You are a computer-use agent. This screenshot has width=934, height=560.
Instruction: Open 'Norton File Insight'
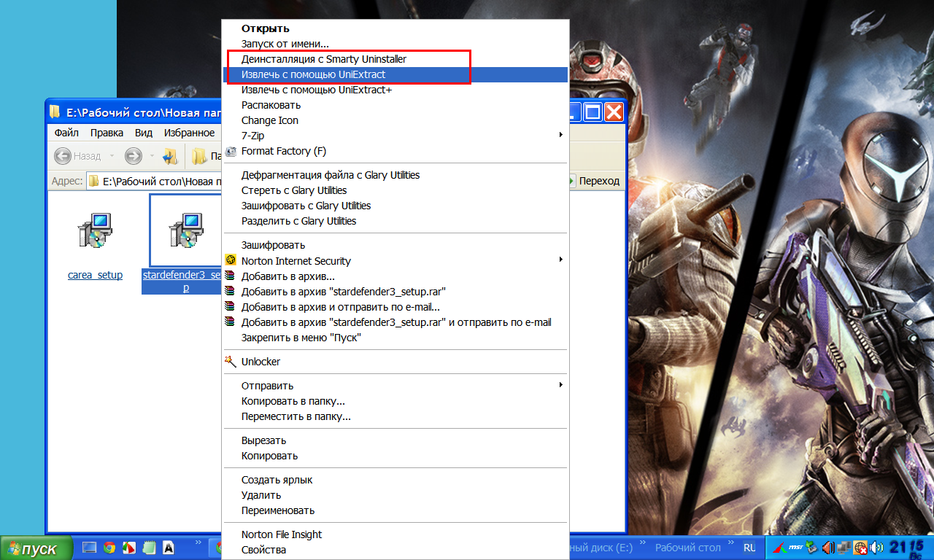[395, 534]
